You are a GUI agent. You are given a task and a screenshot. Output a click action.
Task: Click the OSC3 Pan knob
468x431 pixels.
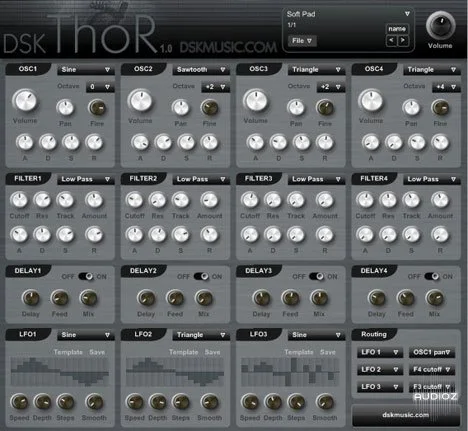296,108
